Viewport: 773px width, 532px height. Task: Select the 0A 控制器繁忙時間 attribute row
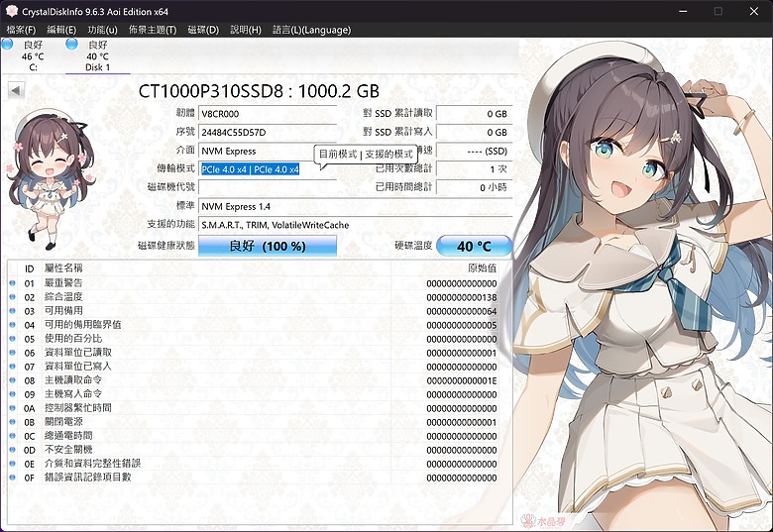click(254, 408)
